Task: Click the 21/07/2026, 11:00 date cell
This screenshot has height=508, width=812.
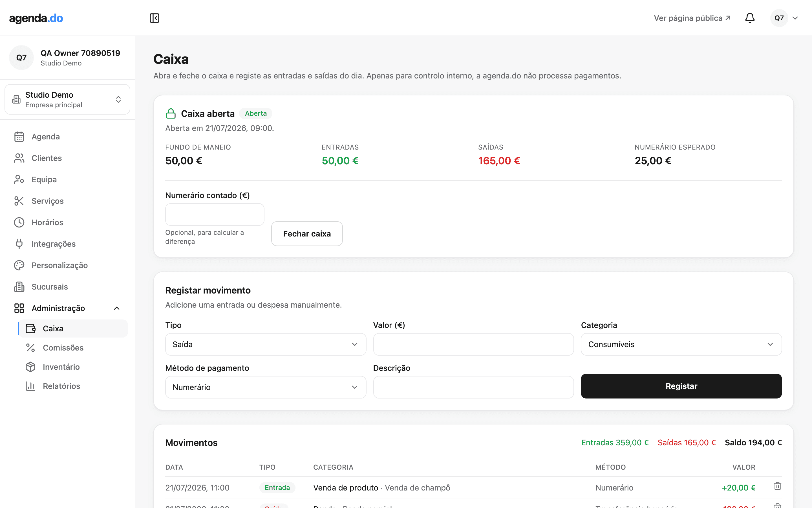Action: (x=197, y=488)
